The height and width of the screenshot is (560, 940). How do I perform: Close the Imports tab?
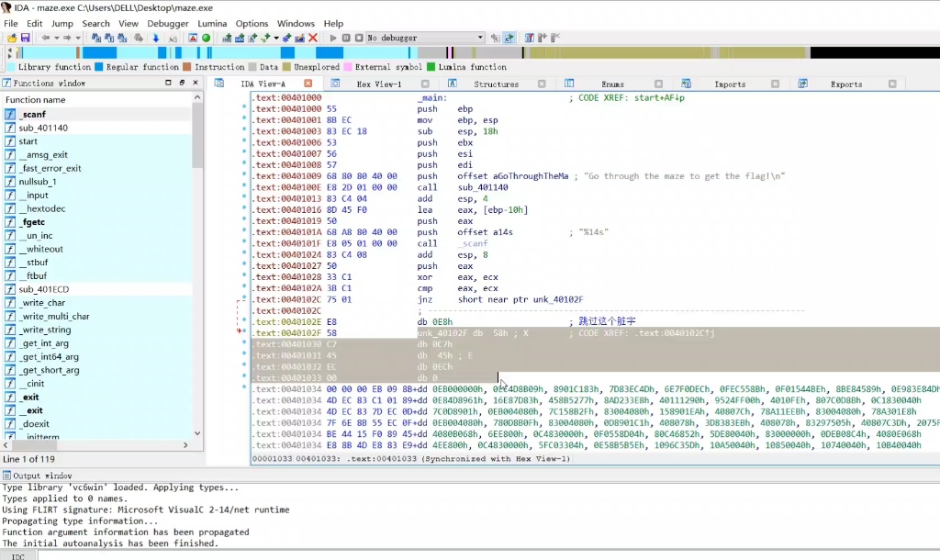pos(775,84)
